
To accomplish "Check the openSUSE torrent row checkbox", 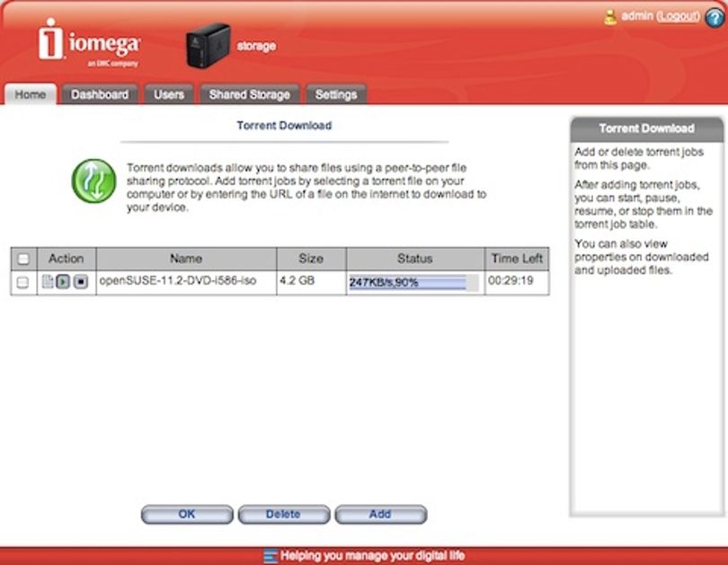I will (x=22, y=282).
